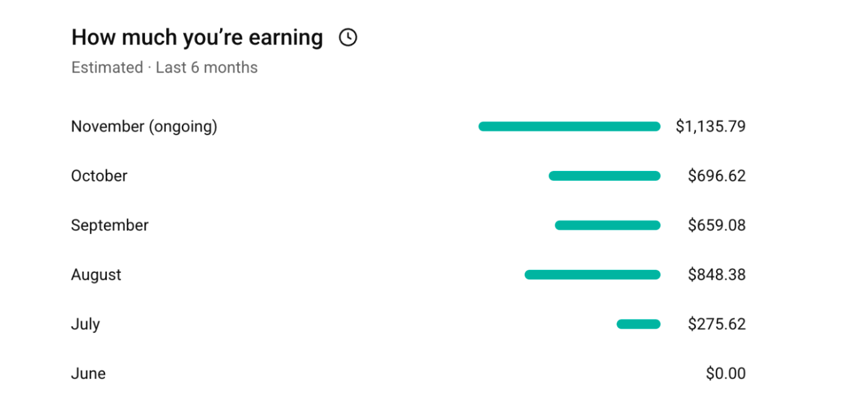Image resolution: width=868 pixels, height=420 pixels.
Task: Click the August earnings bar
Action: 592,275
